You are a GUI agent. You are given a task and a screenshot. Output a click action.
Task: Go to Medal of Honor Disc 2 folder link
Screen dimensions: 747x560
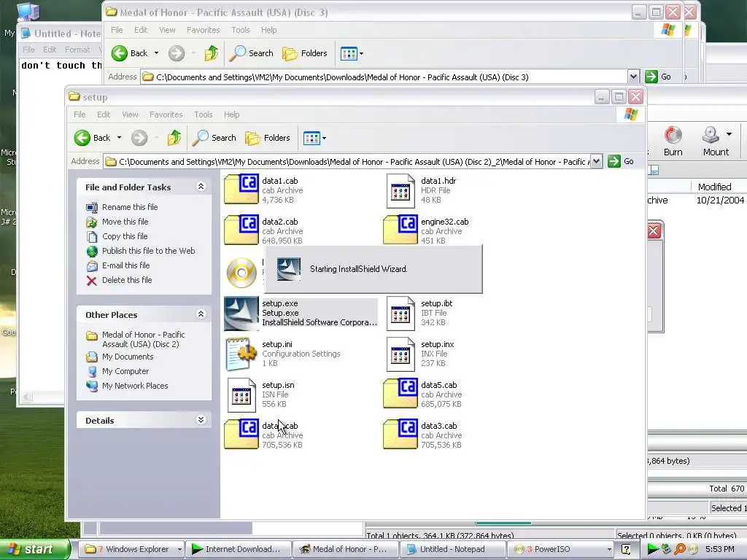(x=144, y=340)
